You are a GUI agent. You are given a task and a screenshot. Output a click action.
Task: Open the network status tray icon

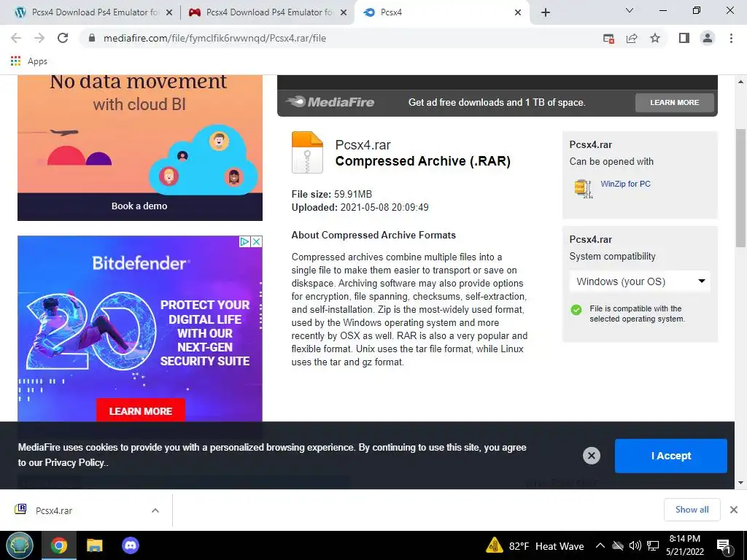point(653,545)
